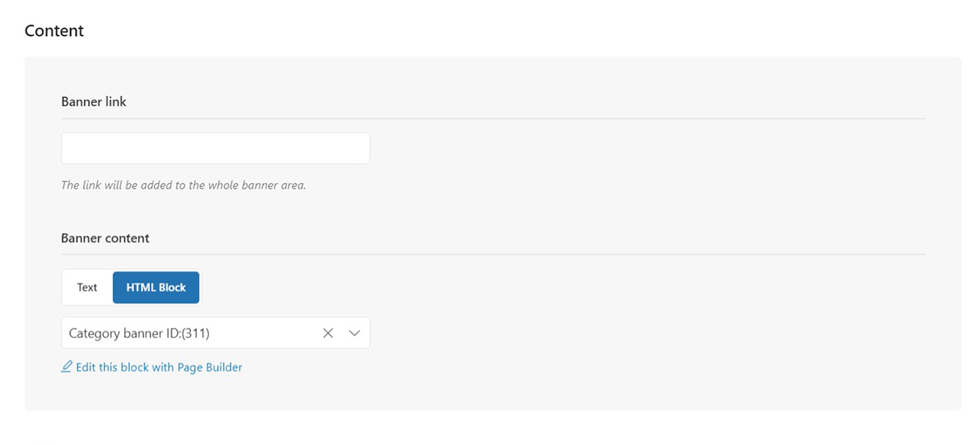Screen dimensions: 980x445
Task: Switch banner content to Text
Action: pos(87,287)
